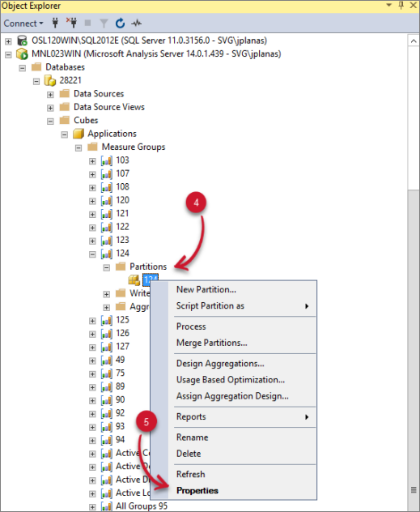420x512 pixels.
Task: Click the Connect Object Explorer plug icon
Action: (55, 23)
